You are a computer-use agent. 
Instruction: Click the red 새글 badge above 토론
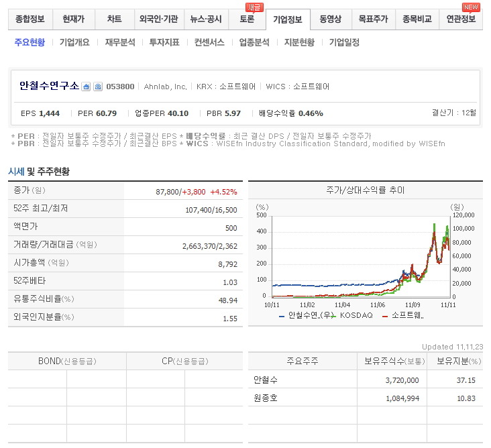coord(255,7)
